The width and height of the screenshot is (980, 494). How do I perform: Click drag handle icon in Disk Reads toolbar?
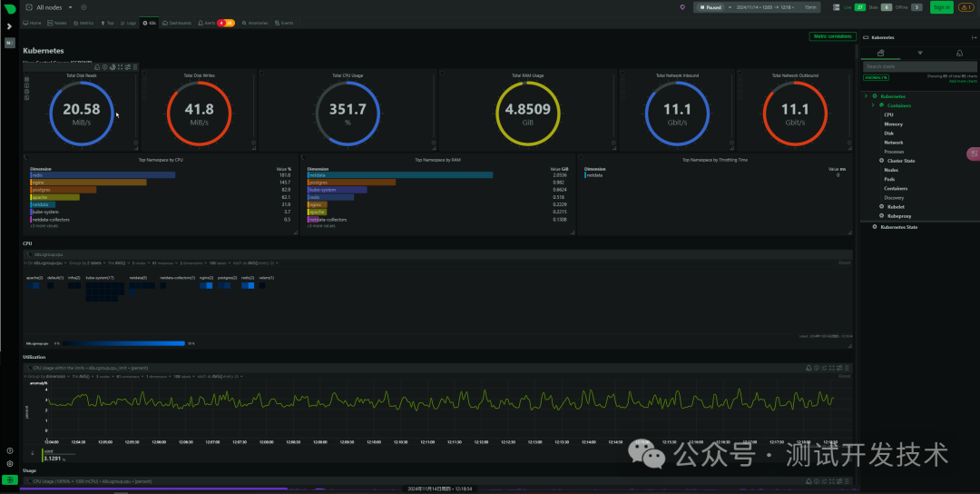(134, 67)
